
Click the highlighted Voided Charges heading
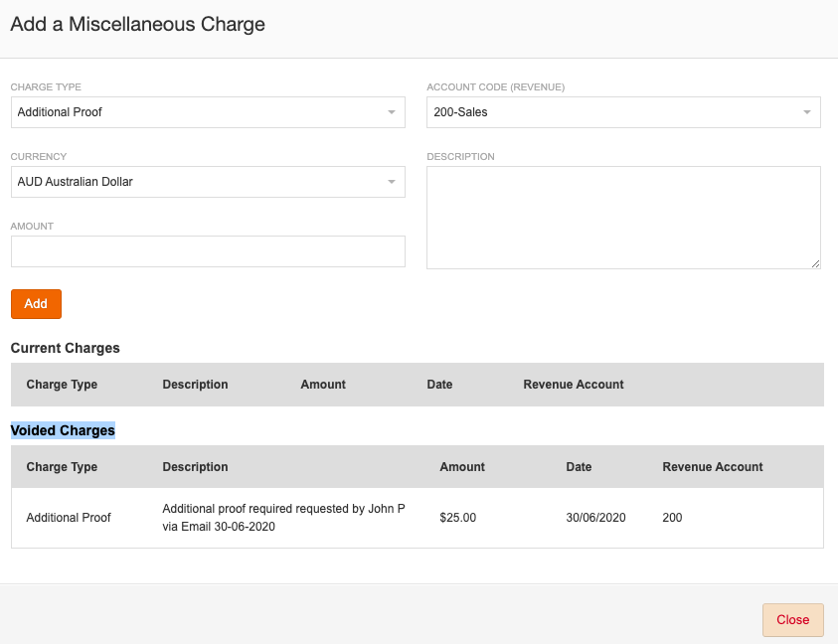point(63,430)
